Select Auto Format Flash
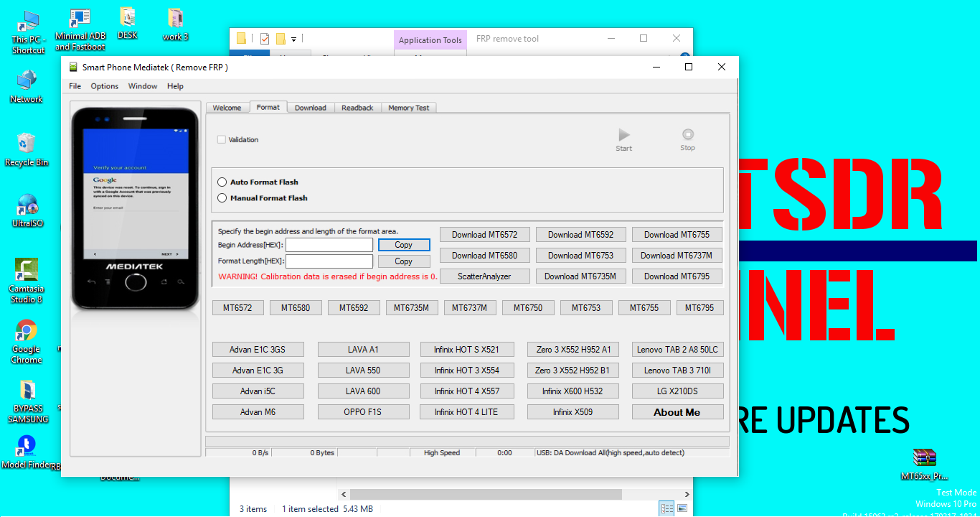 tap(222, 182)
